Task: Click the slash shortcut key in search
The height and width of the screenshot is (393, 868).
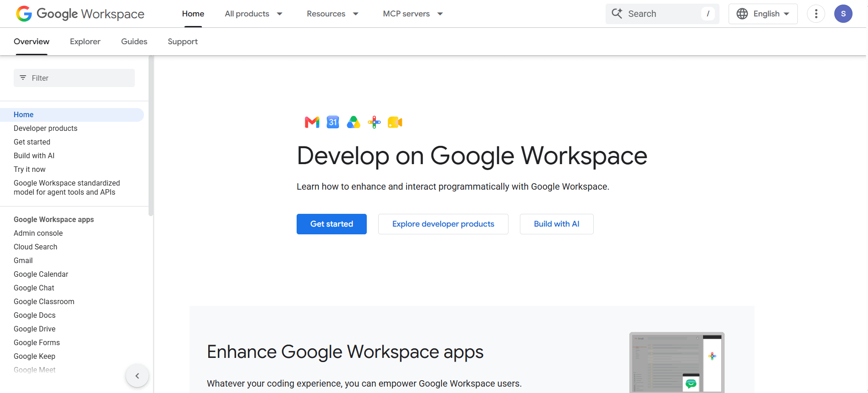Action: pyautogui.click(x=708, y=14)
